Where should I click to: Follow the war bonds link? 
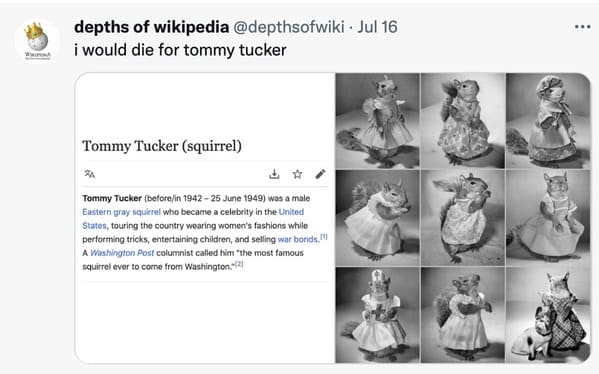coord(298,240)
